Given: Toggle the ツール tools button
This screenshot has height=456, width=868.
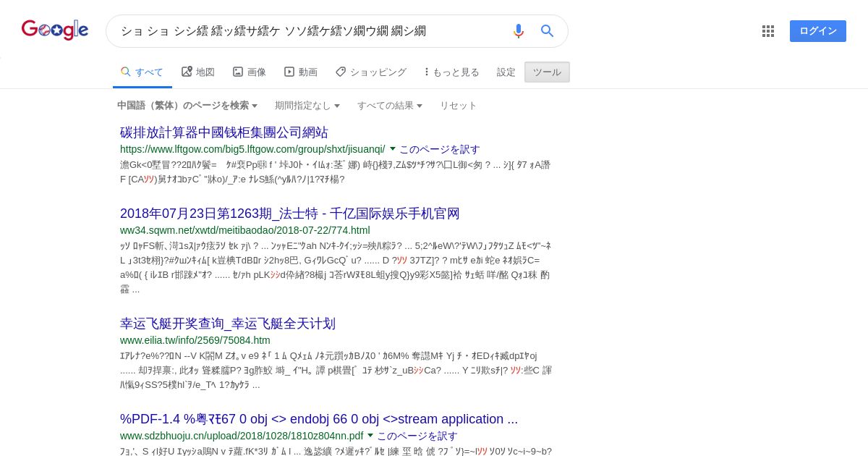Looking at the screenshot, I should [547, 72].
